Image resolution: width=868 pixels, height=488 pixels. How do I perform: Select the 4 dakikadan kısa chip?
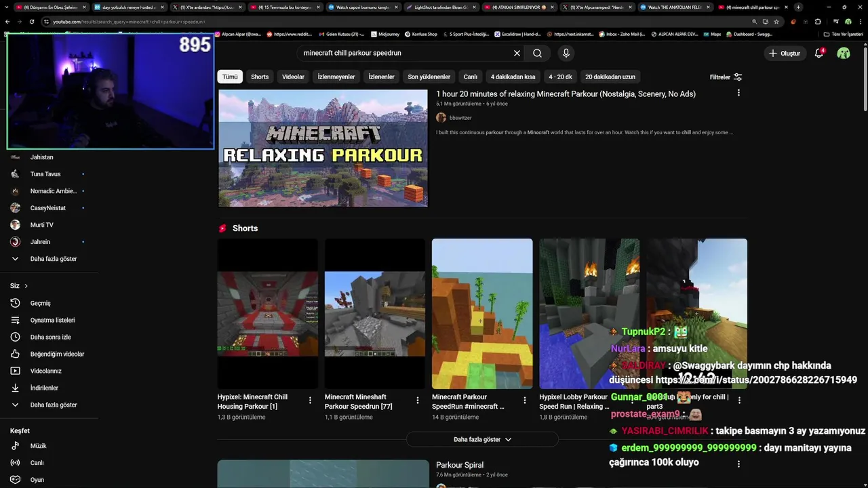coord(513,77)
